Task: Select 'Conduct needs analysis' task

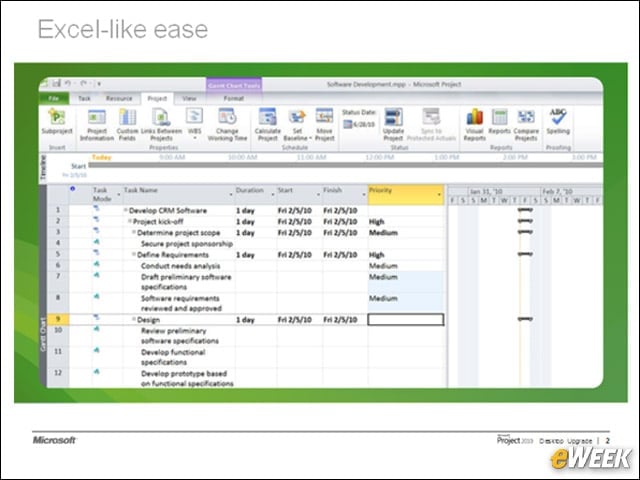Action: click(180, 266)
